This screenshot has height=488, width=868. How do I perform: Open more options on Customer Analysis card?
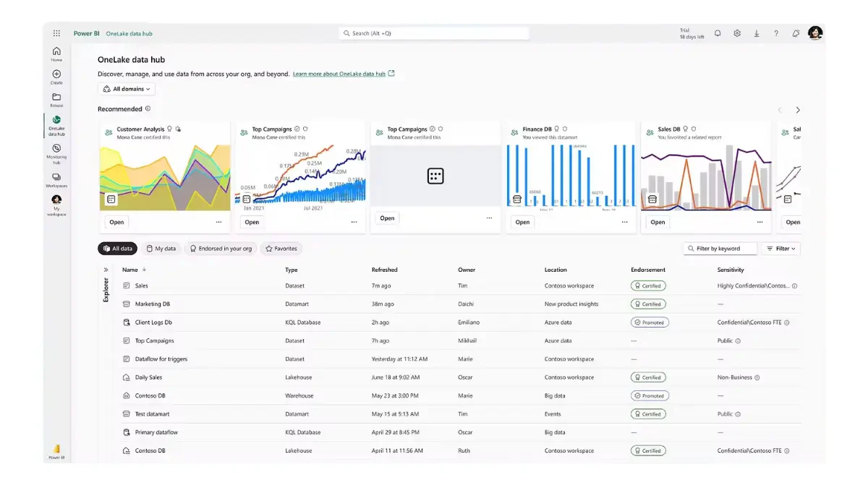click(218, 222)
